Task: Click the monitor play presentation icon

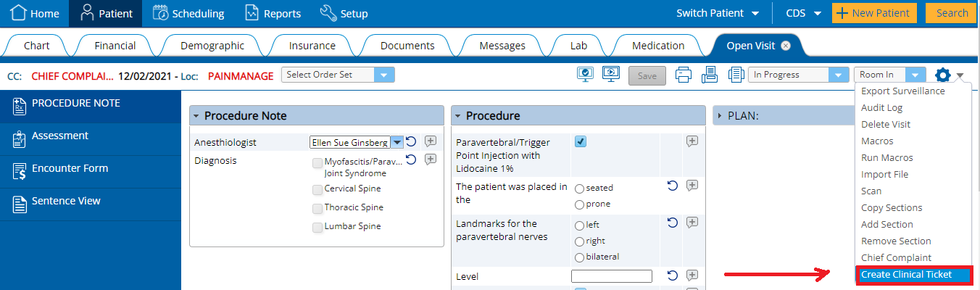Action: pyautogui.click(x=611, y=74)
